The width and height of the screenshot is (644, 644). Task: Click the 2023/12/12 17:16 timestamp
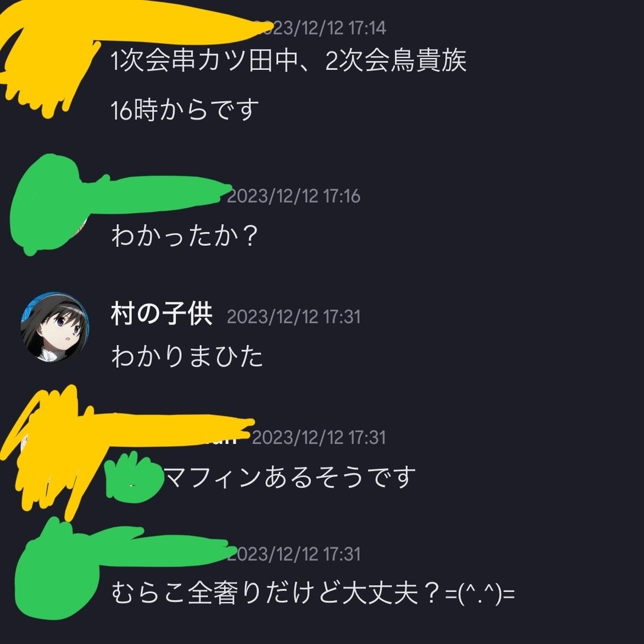click(294, 196)
